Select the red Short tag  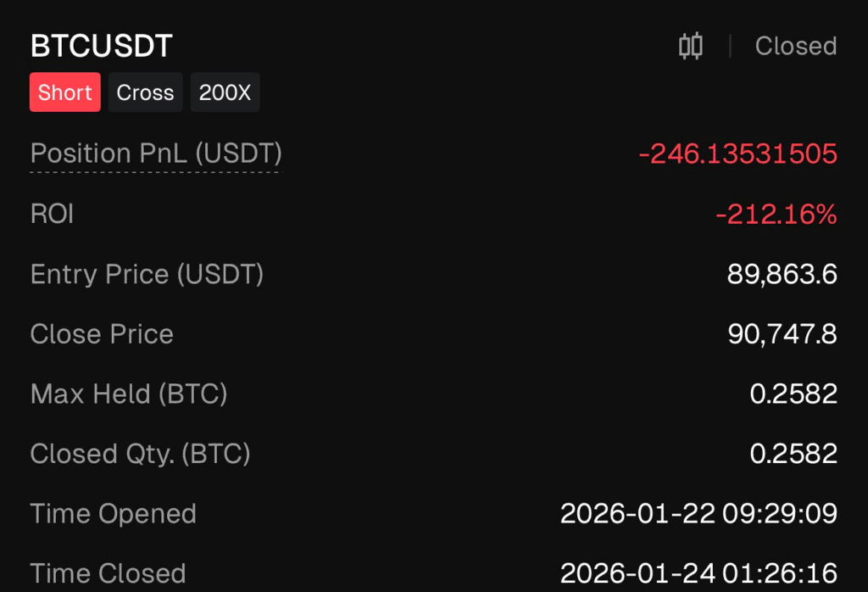click(x=65, y=92)
